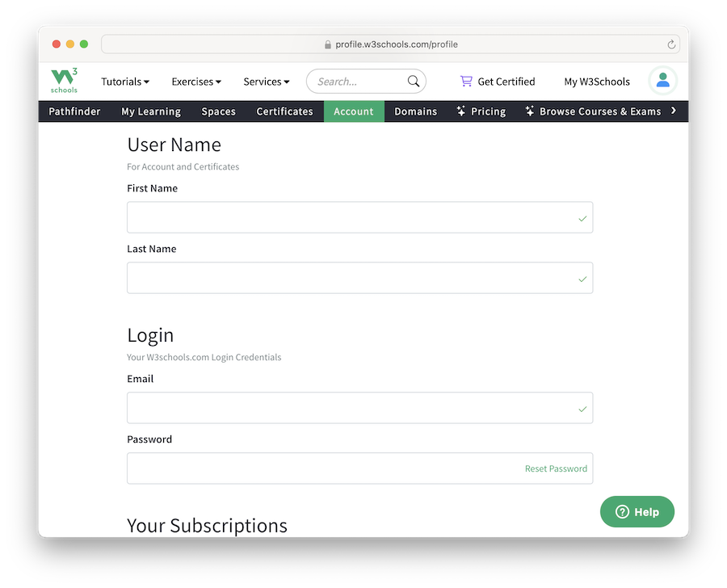727x588 pixels.
Task: Open the user profile avatar
Action: click(x=662, y=81)
